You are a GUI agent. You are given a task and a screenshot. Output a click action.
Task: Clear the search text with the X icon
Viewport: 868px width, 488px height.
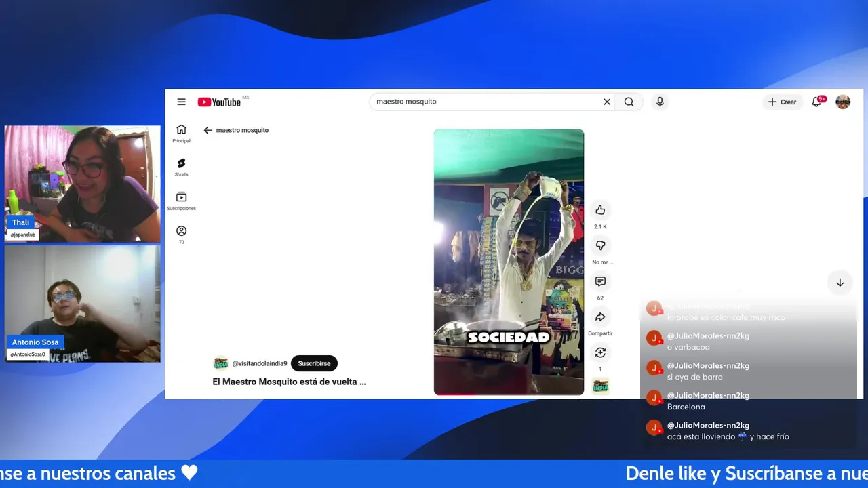(x=607, y=102)
